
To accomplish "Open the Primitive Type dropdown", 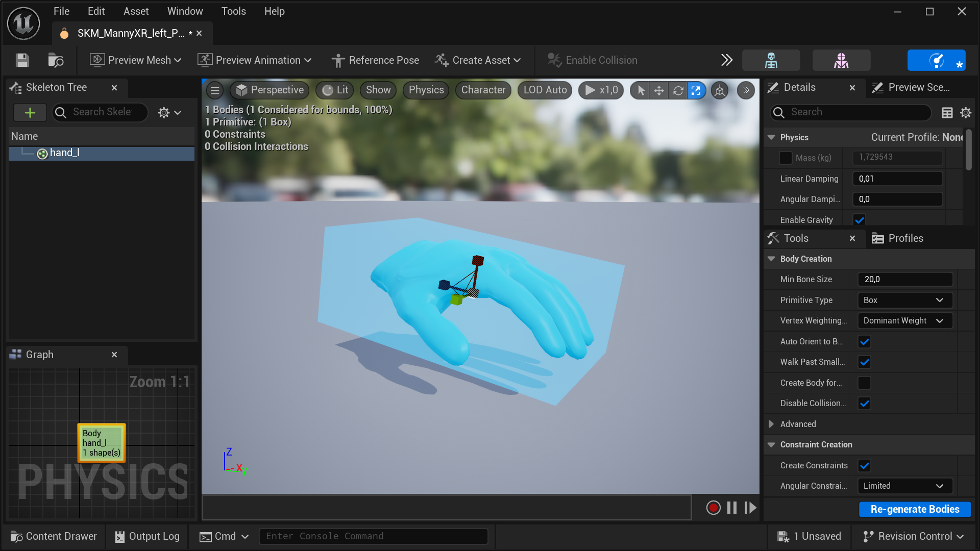I will tap(904, 300).
